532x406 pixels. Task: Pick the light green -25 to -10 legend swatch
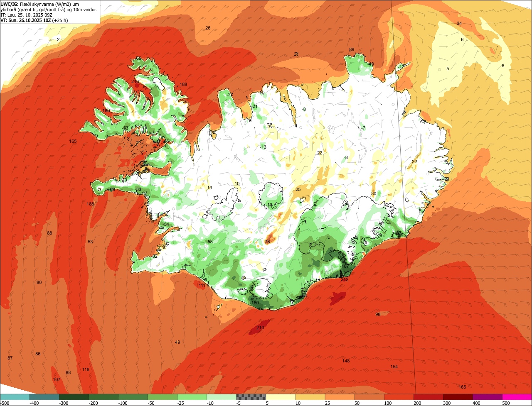pyautogui.click(x=192, y=397)
